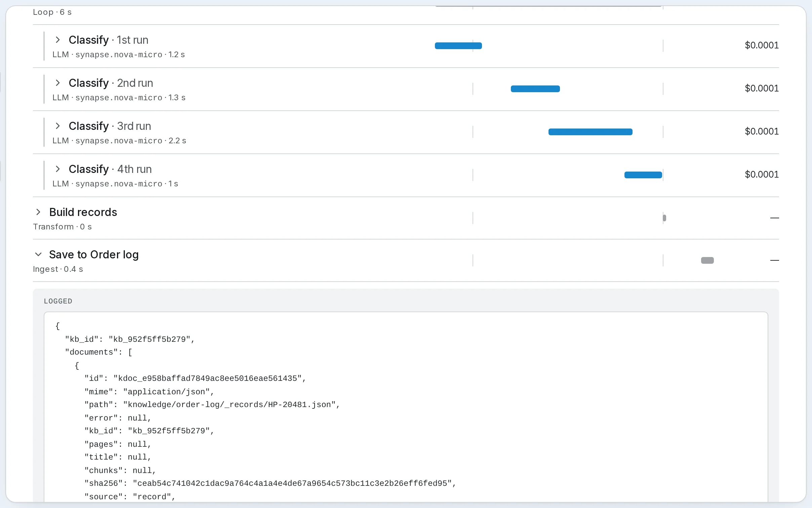Viewport: 812px width, 508px height.
Task: Click the top-level "kb_id" line in JSON
Action: pos(130,339)
